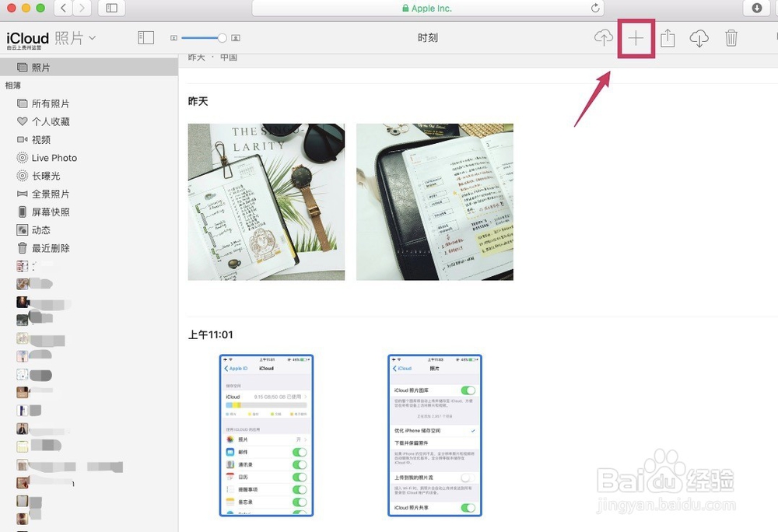Open the Live Photo category

(x=53, y=158)
